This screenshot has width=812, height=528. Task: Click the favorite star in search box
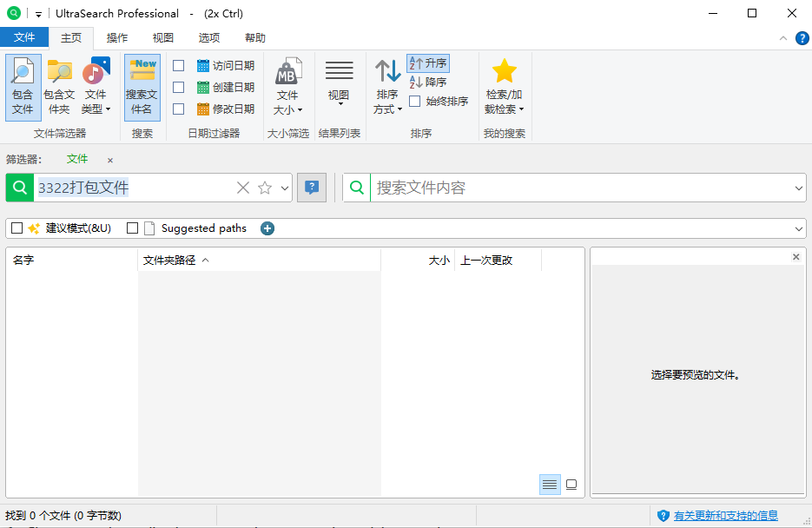265,188
